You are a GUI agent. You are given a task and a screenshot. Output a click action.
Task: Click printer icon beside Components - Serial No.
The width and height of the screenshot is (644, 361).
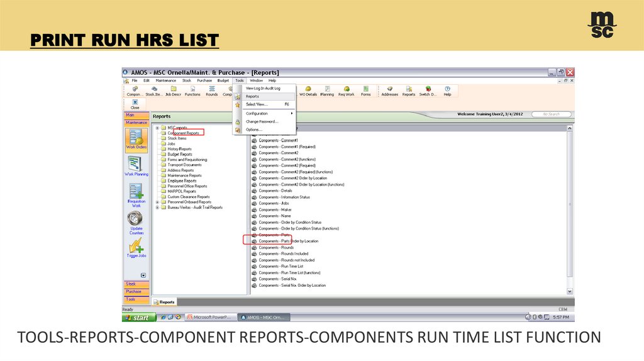click(254, 279)
